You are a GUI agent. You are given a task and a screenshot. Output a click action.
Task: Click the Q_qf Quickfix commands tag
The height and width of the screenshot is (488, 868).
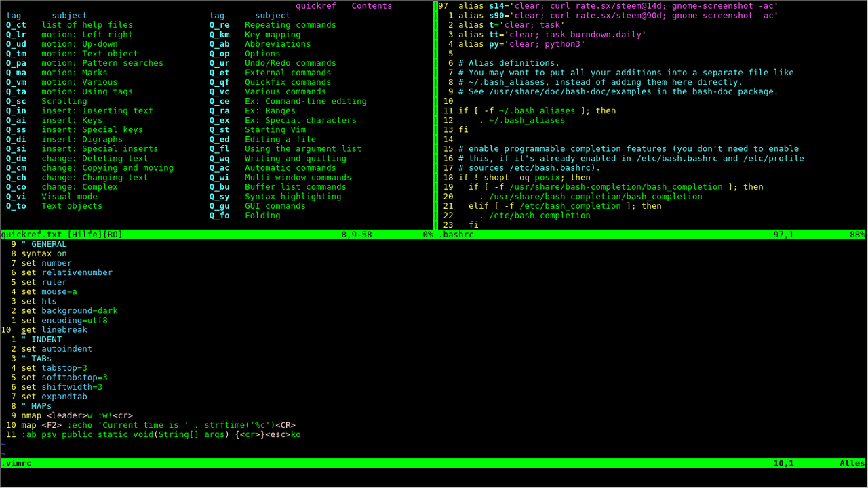tap(220, 82)
